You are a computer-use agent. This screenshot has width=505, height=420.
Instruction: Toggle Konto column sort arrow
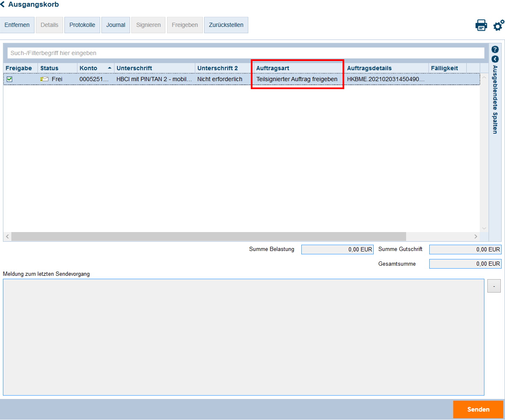(110, 68)
